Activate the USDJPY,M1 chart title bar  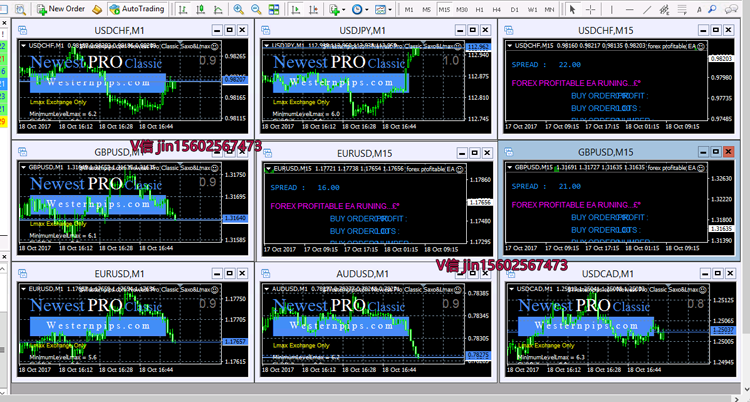362,30
